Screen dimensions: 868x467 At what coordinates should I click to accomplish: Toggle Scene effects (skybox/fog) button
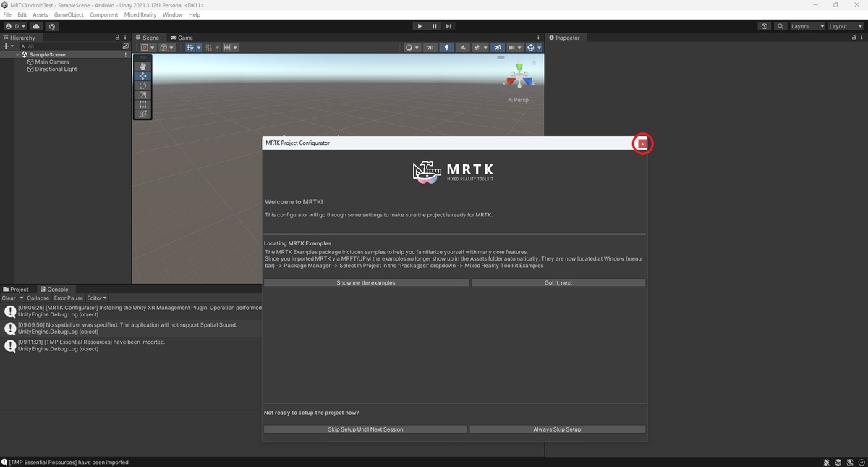click(x=477, y=47)
